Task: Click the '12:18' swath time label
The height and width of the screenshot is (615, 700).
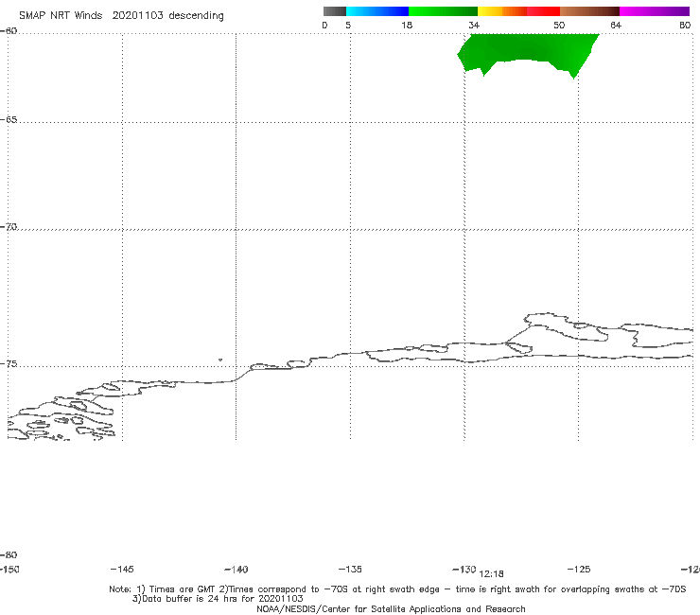Action: pyautogui.click(x=491, y=574)
